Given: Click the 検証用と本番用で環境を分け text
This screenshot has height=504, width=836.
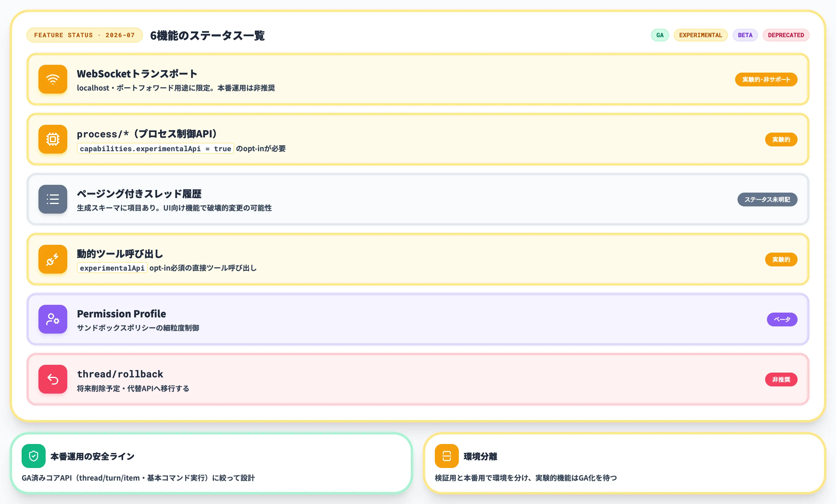Looking at the screenshot, I should [x=526, y=478].
